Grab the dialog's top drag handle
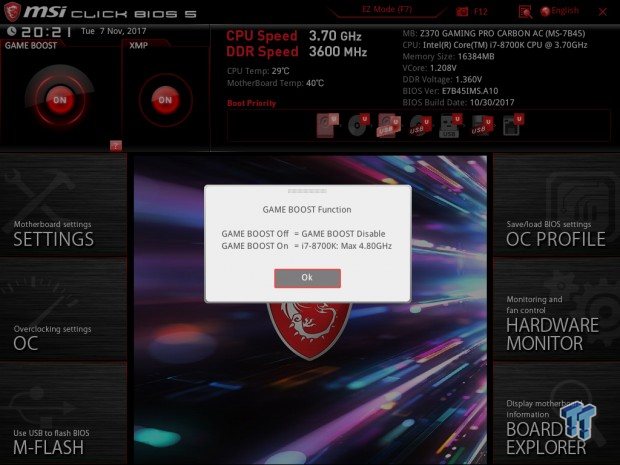The height and width of the screenshot is (465, 620). point(307,191)
